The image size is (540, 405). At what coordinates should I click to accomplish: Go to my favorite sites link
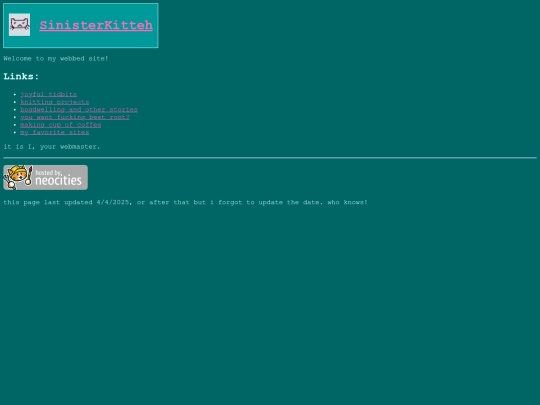tap(54, 132)
